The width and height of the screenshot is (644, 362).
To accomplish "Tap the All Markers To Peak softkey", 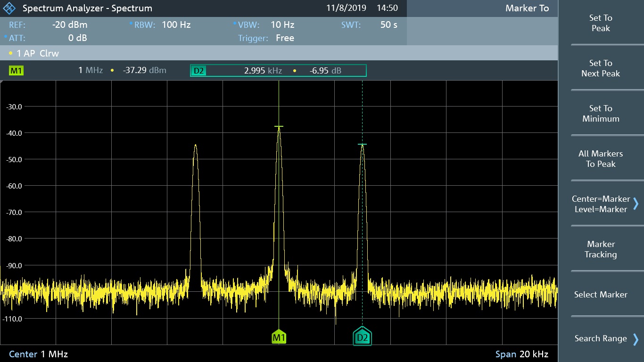I will pos(601,159).
